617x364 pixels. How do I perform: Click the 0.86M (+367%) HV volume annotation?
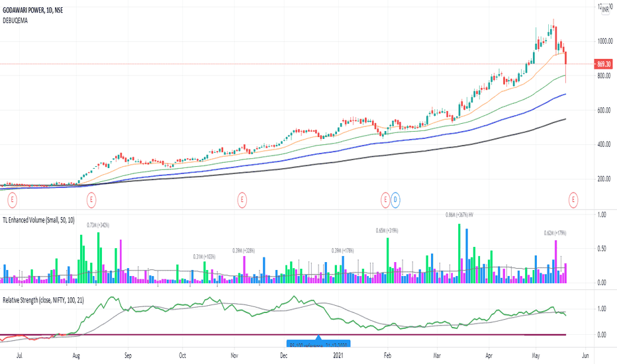459,215
